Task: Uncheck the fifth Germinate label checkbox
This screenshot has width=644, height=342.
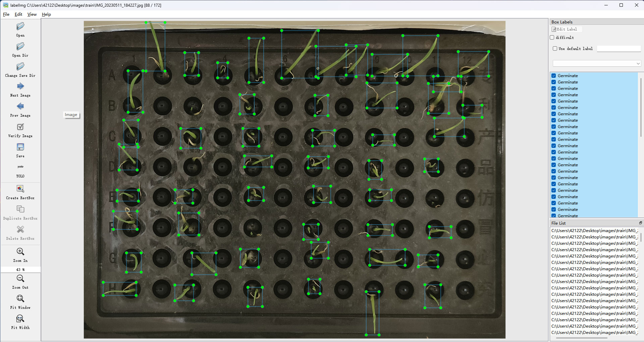Action: coord(554,101)
